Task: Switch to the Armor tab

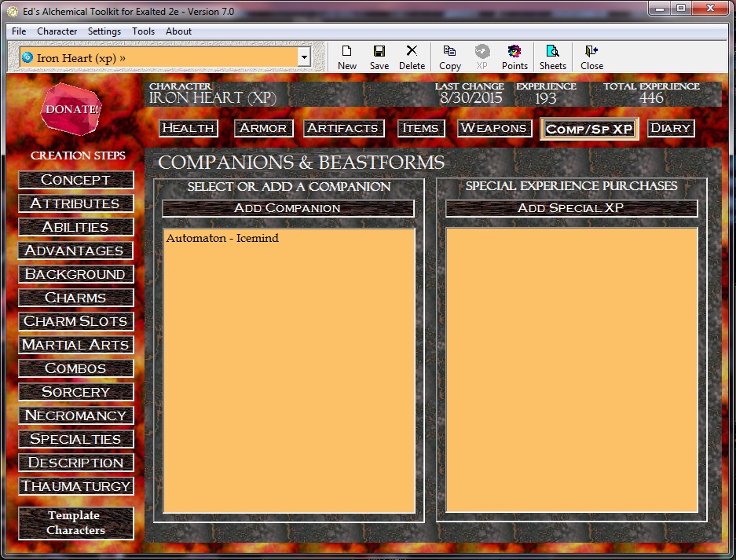Action: click(263, 128)
